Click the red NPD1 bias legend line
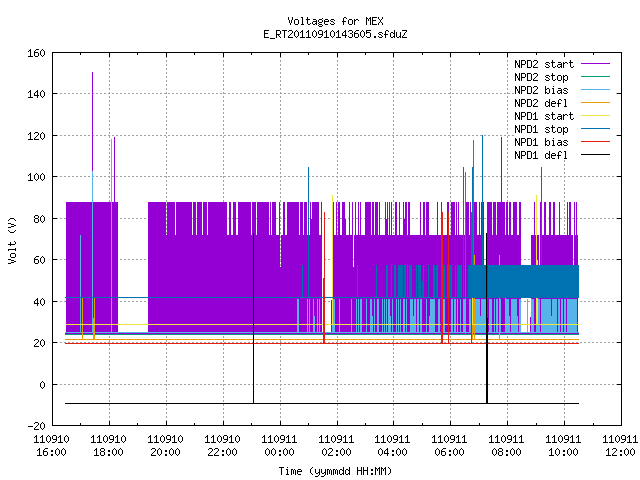The width and height of the screenshot is (640, 480). 595,142
